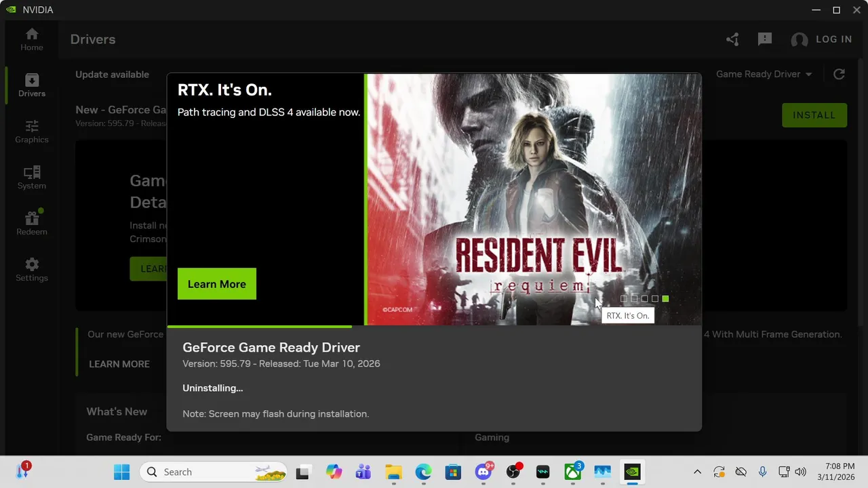Open the Windows Start menu
The width and height of the screenshot is (868, 488).
tap(122, 472)
